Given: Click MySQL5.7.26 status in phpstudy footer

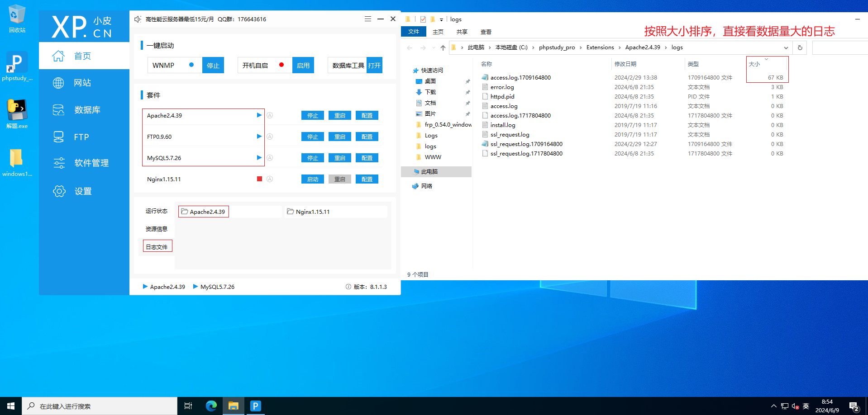Looking at the screenshot, I should coord(214,287).
